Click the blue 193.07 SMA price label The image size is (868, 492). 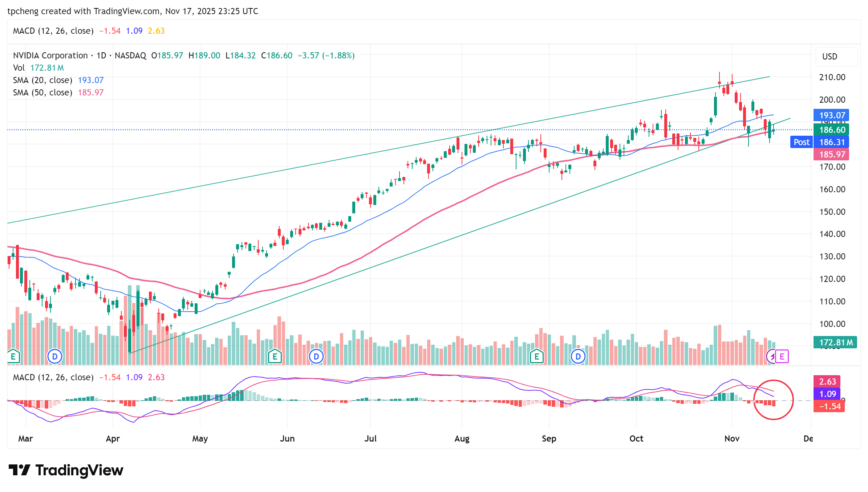[832, 115]
